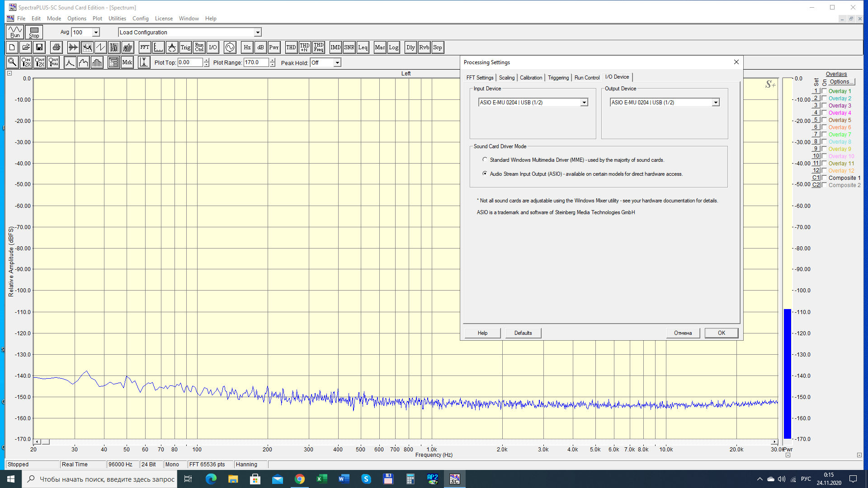Open the Rvb reverberation icon
The height and width of the screenshot is (488, 868).
coord(424,47)
